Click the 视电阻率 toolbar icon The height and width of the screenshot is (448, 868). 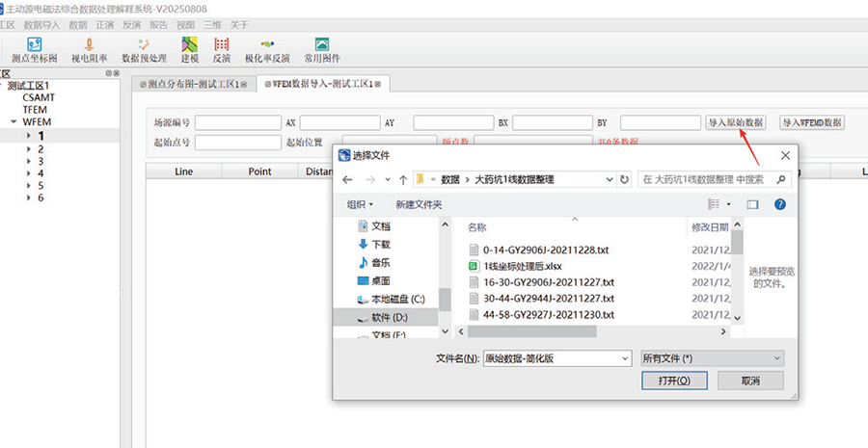tap(89, 49)
